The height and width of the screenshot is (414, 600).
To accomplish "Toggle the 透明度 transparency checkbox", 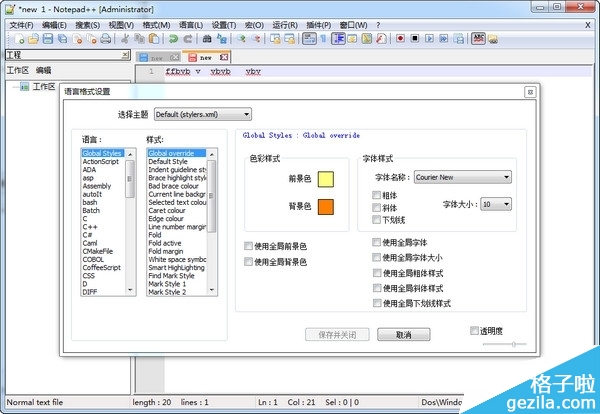I will tap(475, 330).
